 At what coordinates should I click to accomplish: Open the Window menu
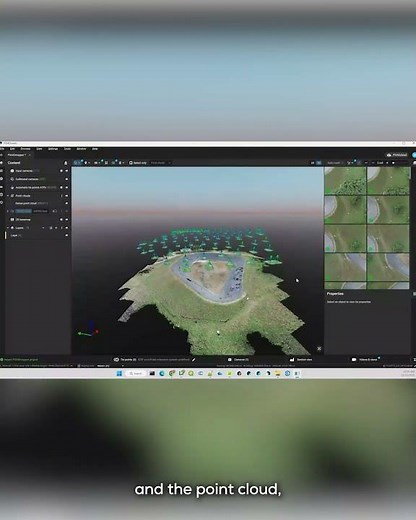click(x=82, y=149)
